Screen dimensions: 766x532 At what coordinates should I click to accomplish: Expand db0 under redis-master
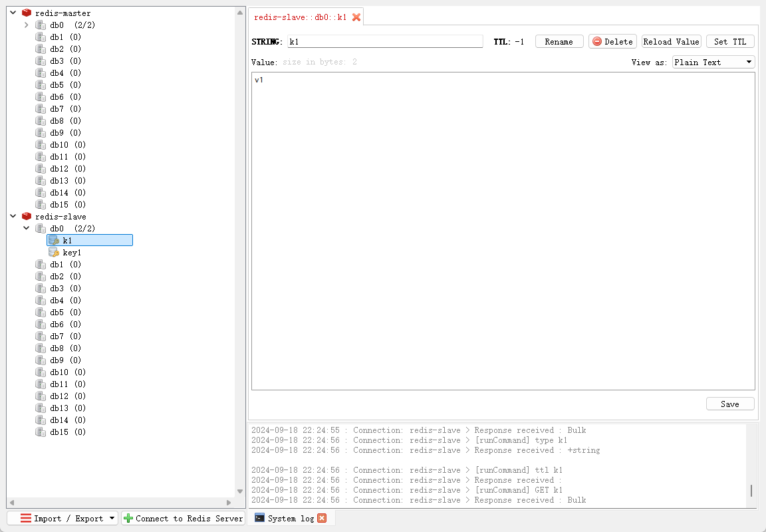click(27, 25)
